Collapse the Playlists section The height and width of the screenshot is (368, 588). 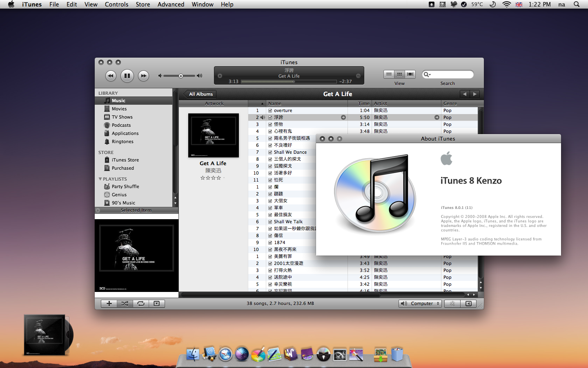[100, 179]
